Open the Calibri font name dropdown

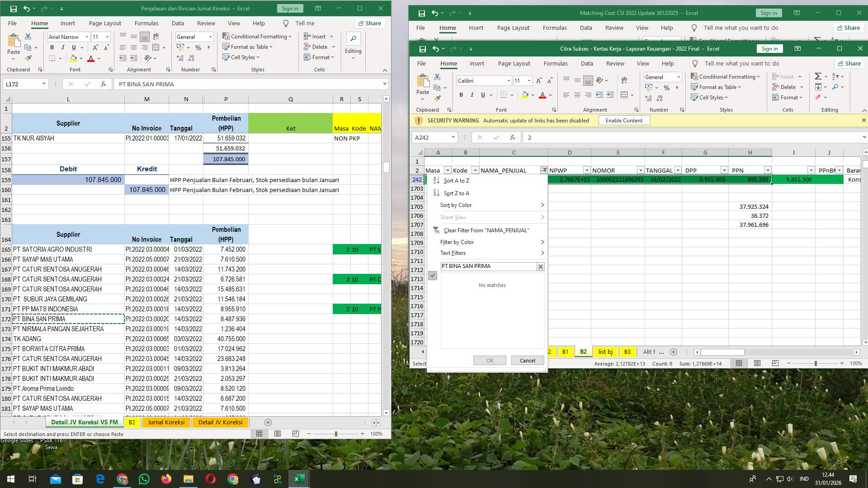(509, 81)
